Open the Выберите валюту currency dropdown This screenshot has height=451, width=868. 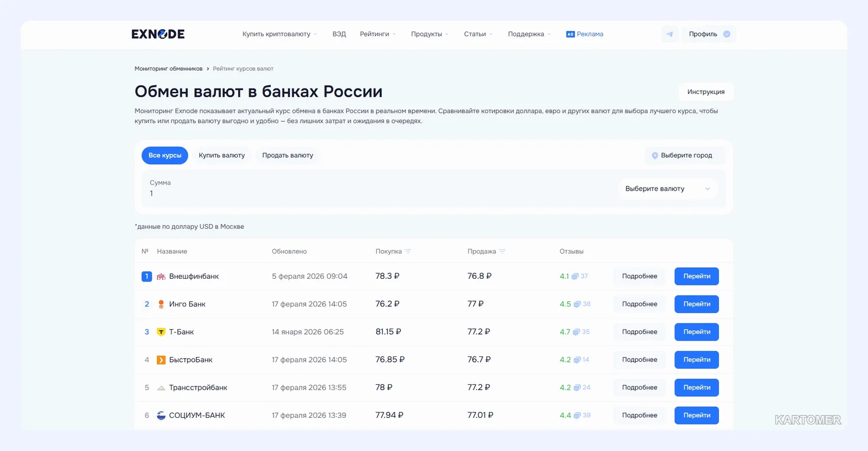tap(667, 189)
